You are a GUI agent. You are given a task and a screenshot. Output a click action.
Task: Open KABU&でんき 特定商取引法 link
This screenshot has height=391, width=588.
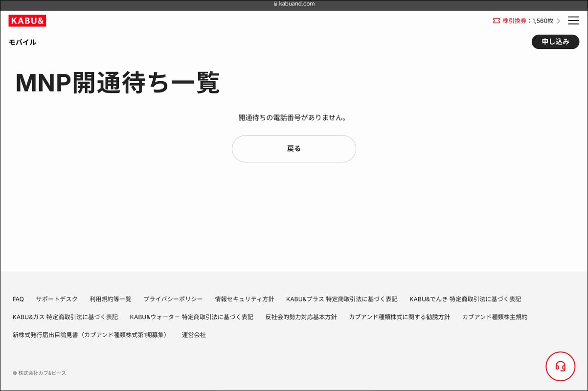[465, 299]
